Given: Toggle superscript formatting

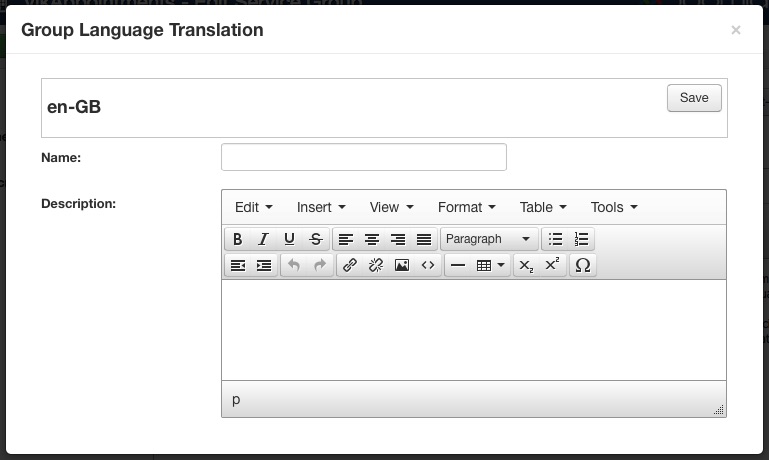Looking at the screenshot, I should pos(552,265).
